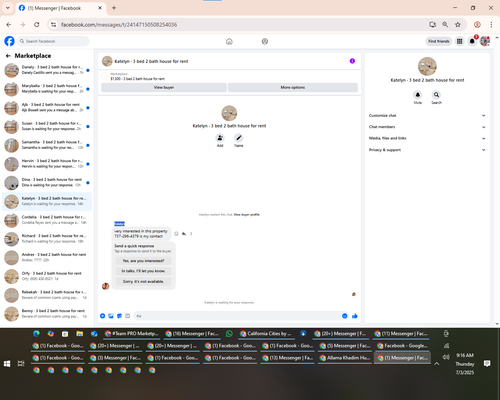Send 'Sorry, it's not available.' quick response
The width and height of the screenshot is (500, 400).
pos(143,281)
